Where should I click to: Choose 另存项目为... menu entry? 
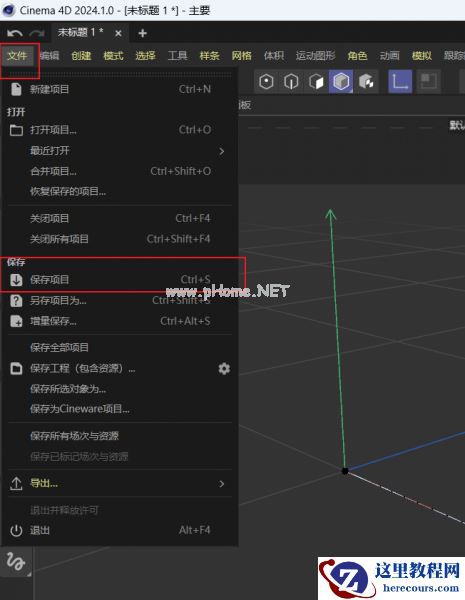coord(119,300)
